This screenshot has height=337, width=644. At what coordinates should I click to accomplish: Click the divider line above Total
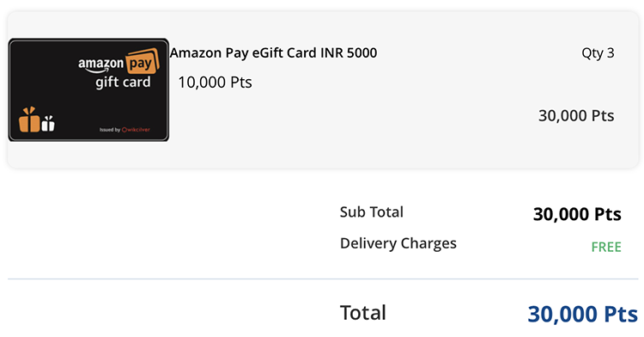(323, 279)
